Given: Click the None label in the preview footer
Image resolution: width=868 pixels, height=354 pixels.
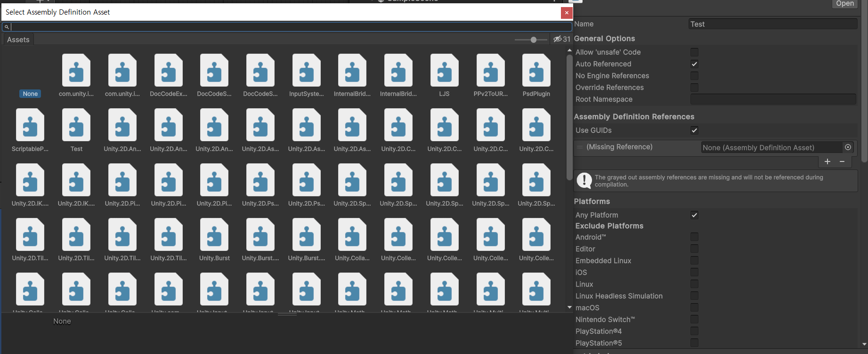Looking at the screenshot, I should pos(62,322).
